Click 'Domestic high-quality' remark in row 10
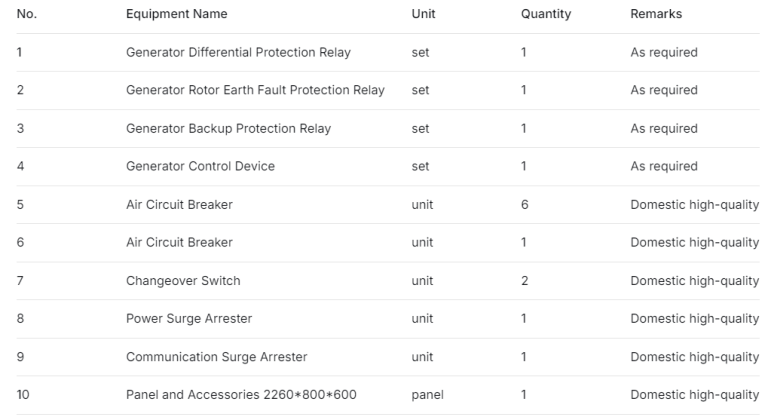Image resolution: width=768 pixels, height=420 pixels. [x=694, y=394]
